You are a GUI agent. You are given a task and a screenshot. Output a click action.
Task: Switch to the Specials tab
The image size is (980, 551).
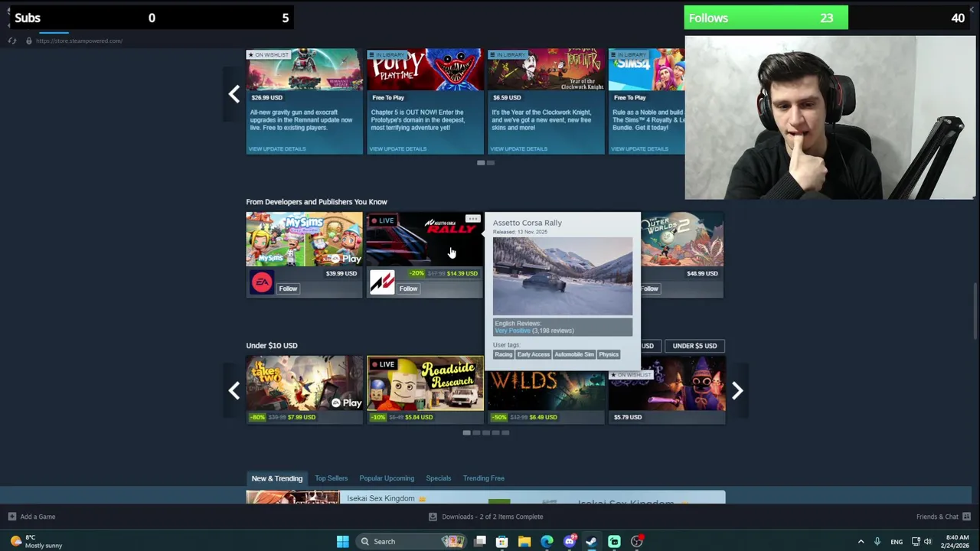(x=439, y=478)
